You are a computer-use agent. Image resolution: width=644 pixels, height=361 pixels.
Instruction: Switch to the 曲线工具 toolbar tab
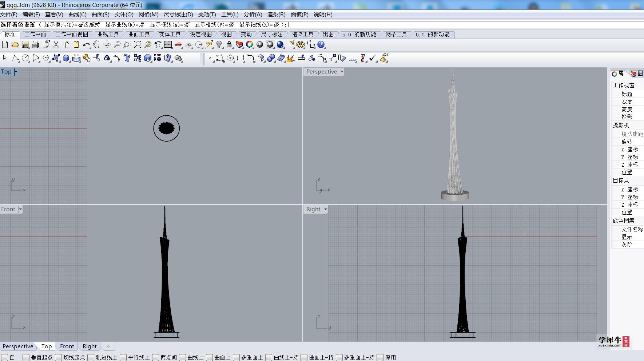coord(108,34)
